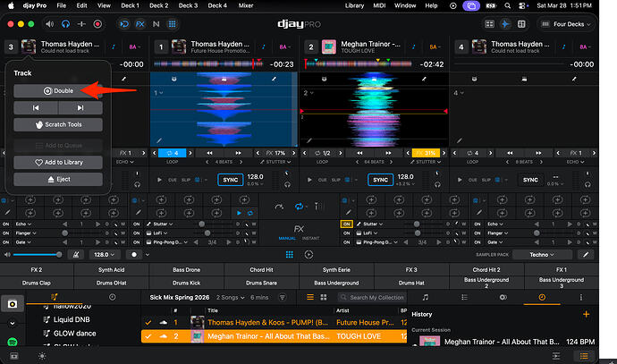Select the Liquid DNB playlist
This screenshot has width=617, height=364.
point(72,319)
